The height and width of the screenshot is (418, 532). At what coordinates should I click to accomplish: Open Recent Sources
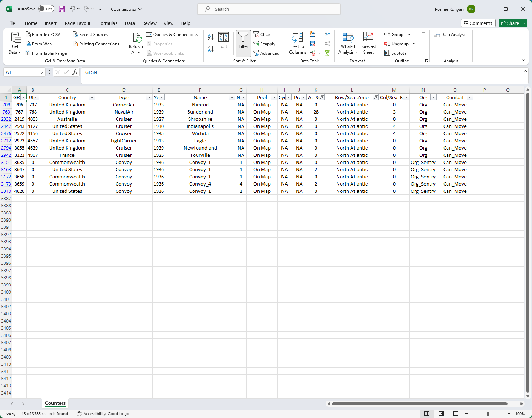(x=90, y=35)
